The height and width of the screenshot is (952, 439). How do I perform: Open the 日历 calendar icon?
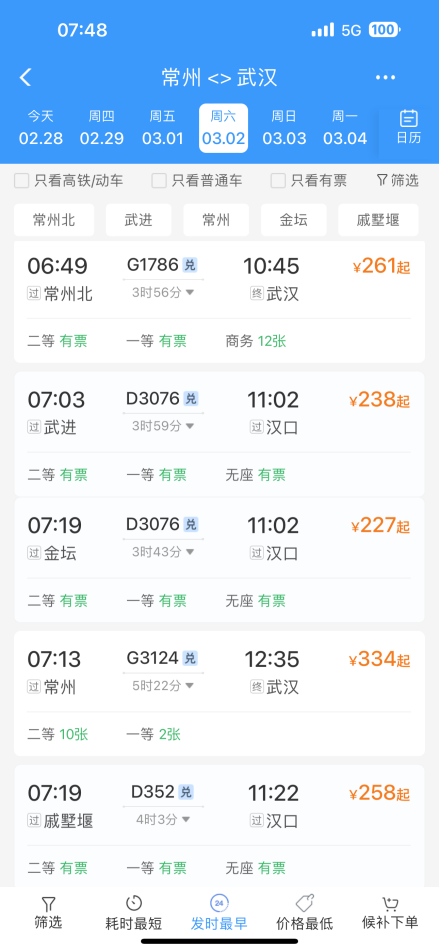pos(409,118)
